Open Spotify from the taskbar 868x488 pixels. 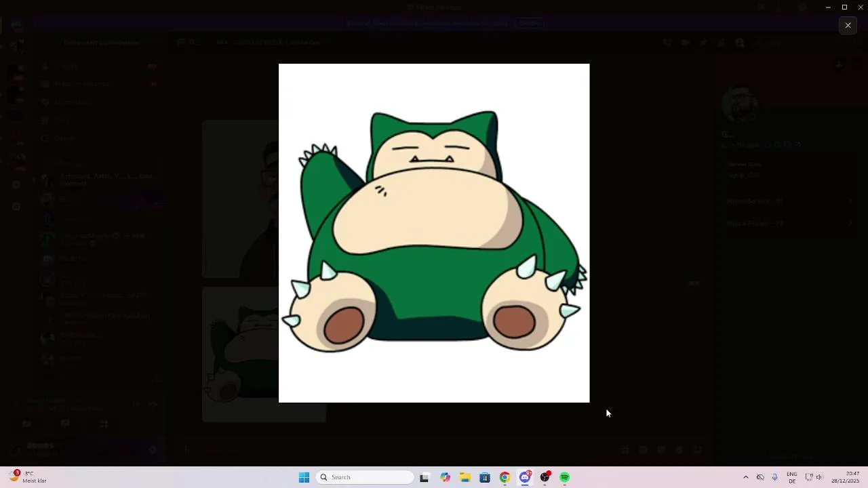565,477
